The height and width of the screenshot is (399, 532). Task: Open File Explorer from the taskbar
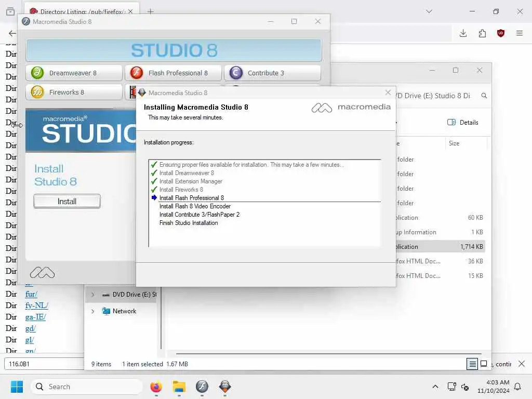click(x=179, y=387)
